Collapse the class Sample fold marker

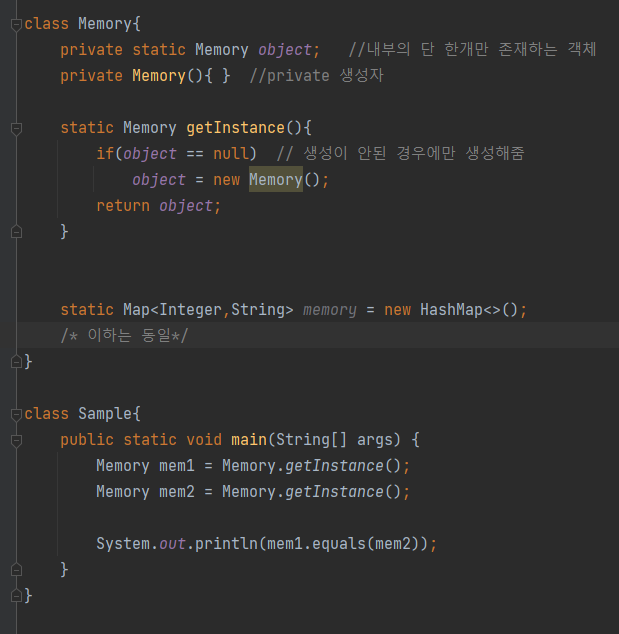(16, 414)
